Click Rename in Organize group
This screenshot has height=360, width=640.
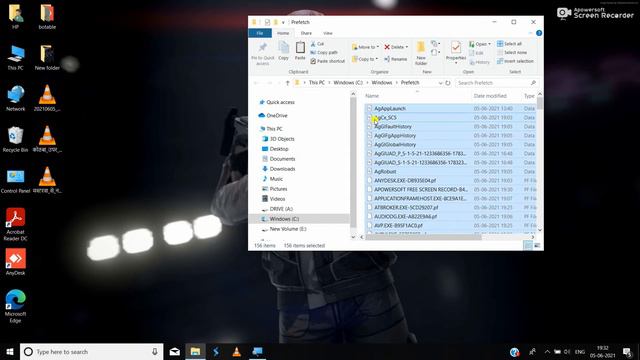tap(396, 59)
